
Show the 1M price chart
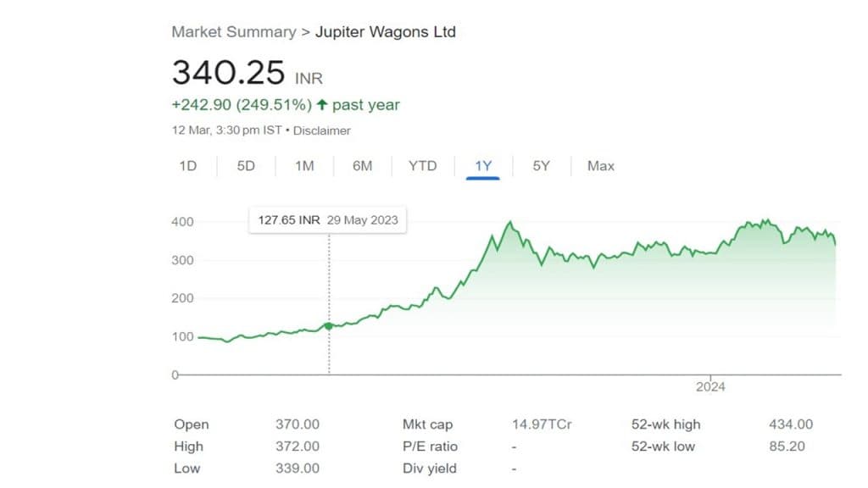(x=304, y=166)
